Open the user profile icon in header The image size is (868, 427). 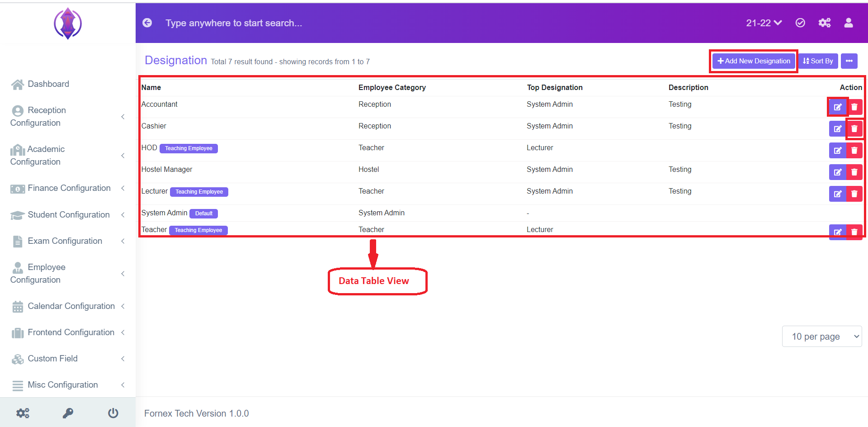[x=849, y=23]
